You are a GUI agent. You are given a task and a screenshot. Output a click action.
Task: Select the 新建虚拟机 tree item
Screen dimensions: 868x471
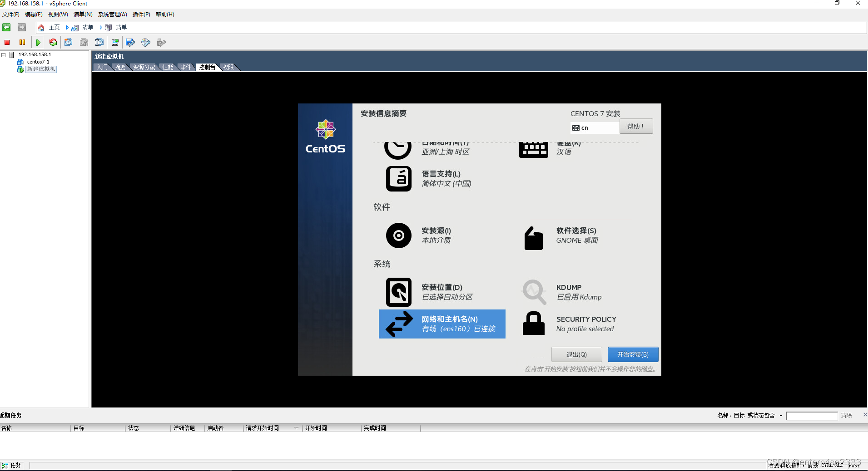pyautogui.click(x=41, y=69)
